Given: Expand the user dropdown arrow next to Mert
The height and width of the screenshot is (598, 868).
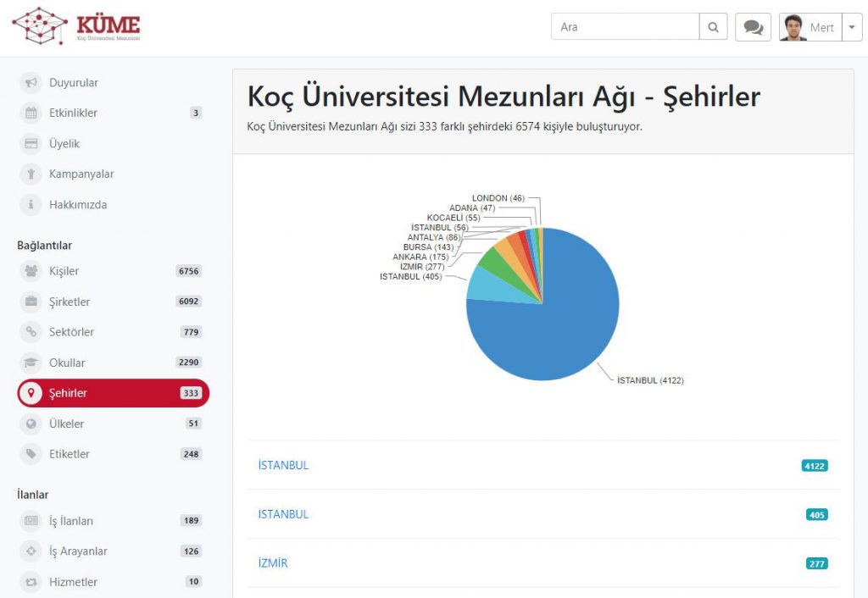Looking at the screenshot, I should [x=852, y=27].
